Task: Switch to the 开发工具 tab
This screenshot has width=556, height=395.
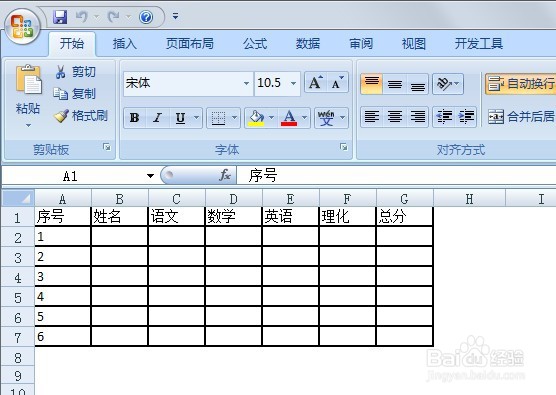Action: pyautogui.click(x=479, y=44)
